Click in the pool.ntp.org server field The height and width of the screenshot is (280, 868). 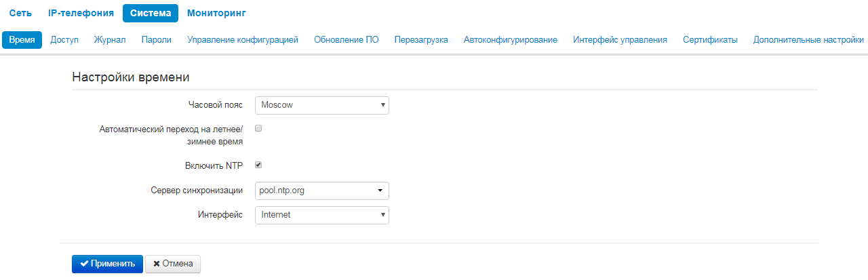coord(312,191)
